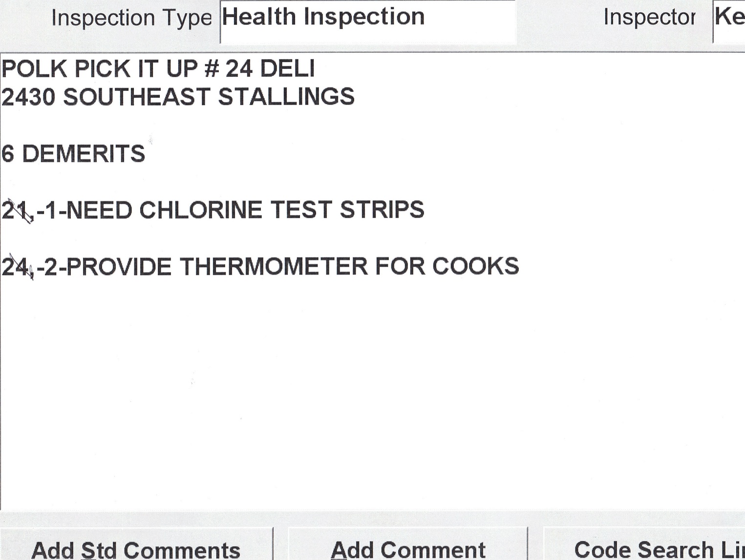Viewport: 745px width, 560px height.
Task: Place cursor on the word COOKS
Action: [x=475, y=267]
